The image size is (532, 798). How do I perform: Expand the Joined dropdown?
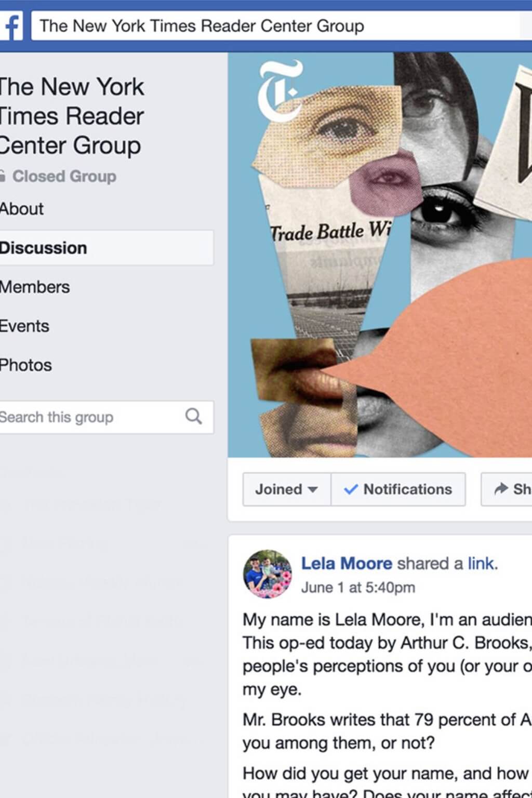coord(286,489)
